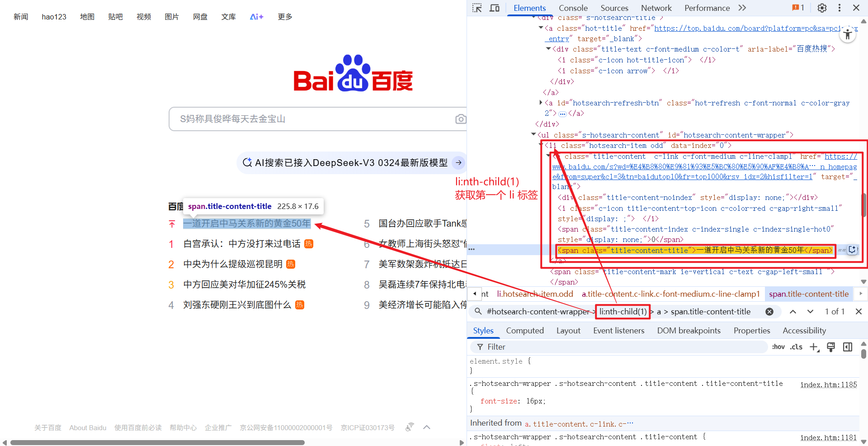Click the styles Filter field
This screenshot has width=868, height=446.
[619, 347]
